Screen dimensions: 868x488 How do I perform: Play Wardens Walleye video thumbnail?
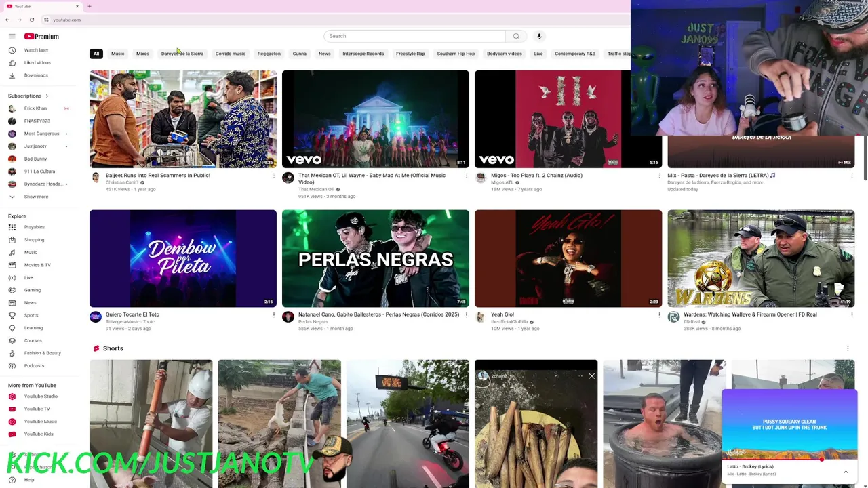[x=761, y=258]
